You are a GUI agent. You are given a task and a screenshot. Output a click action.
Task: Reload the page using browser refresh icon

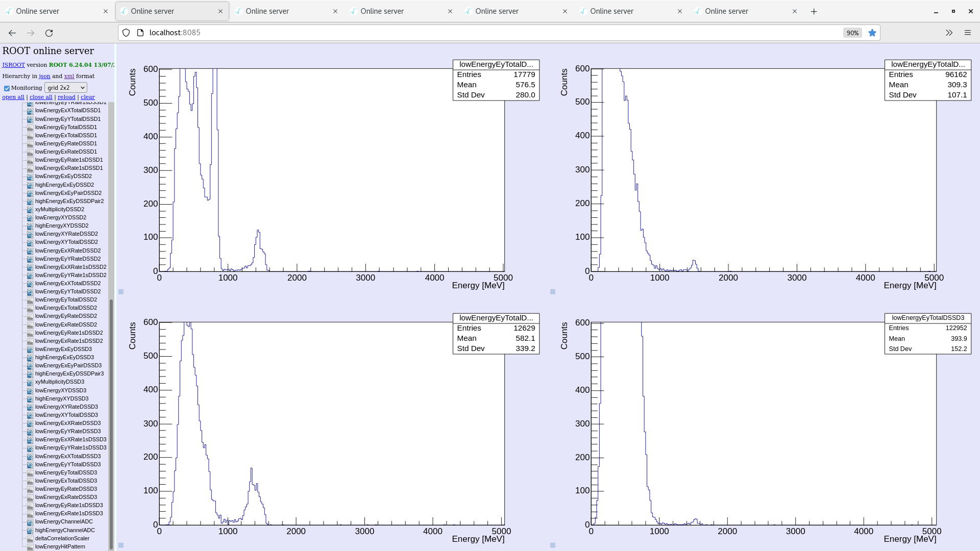click(49, 33)
